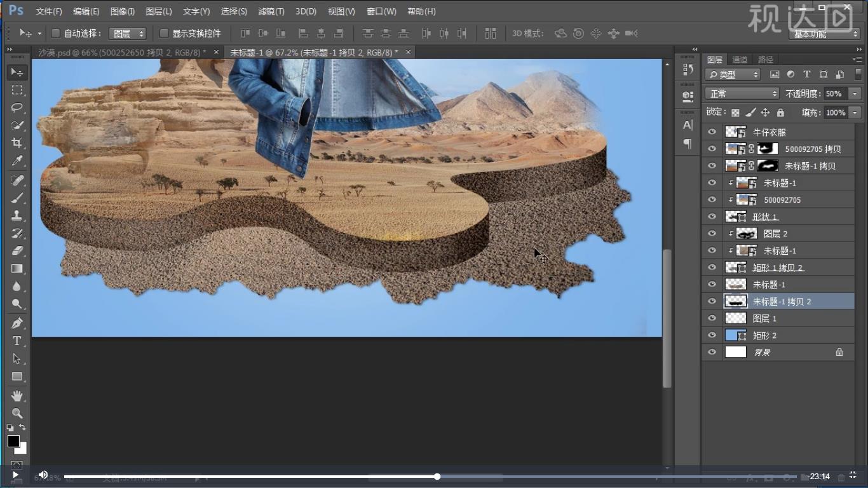
Task: Select the Hand tool
Action: (x=17, y=396)
